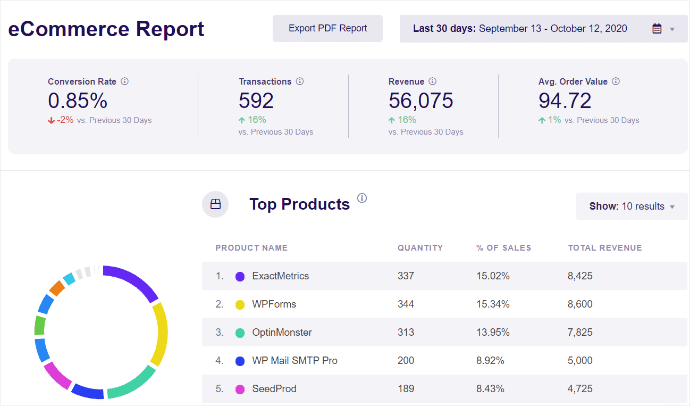Viewport: 690px width, 406px height.
Task: Click the Total Revenue column header
Action: coord(604,248)
